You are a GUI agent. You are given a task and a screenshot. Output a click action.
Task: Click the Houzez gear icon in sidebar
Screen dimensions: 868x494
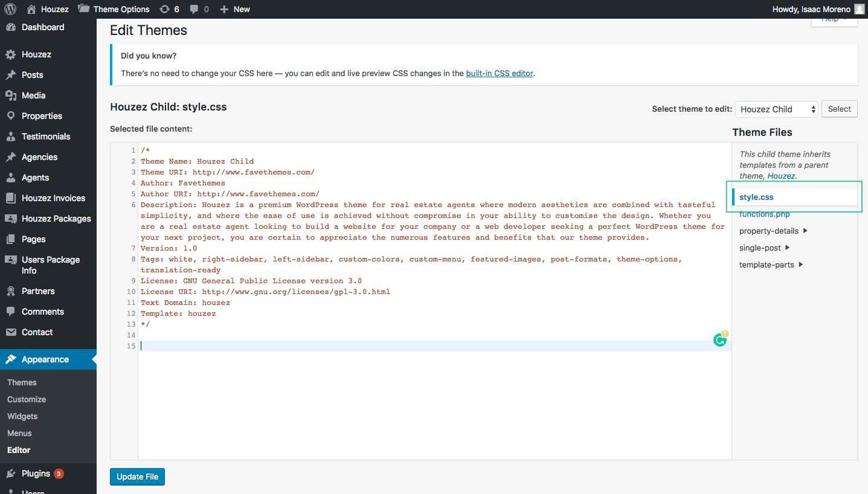point(10,54)
